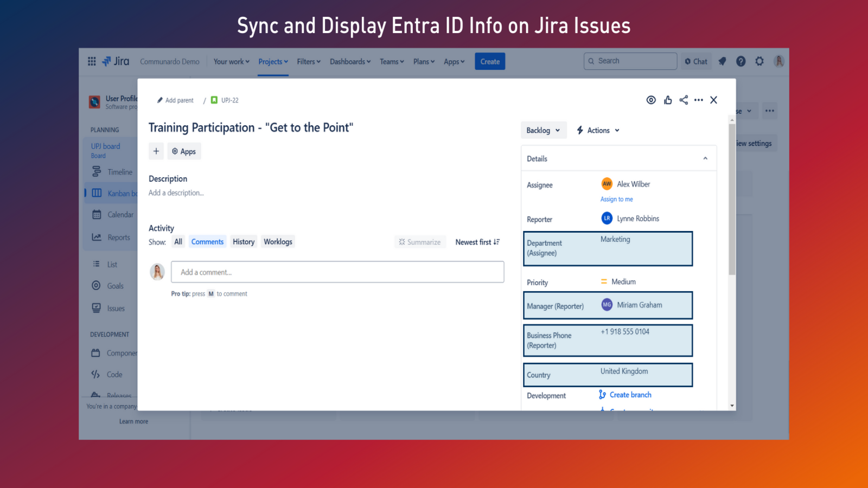Click the help question mark icon
Image resolution: width=868 pixels, height=488 pixels.
[741, 61]
